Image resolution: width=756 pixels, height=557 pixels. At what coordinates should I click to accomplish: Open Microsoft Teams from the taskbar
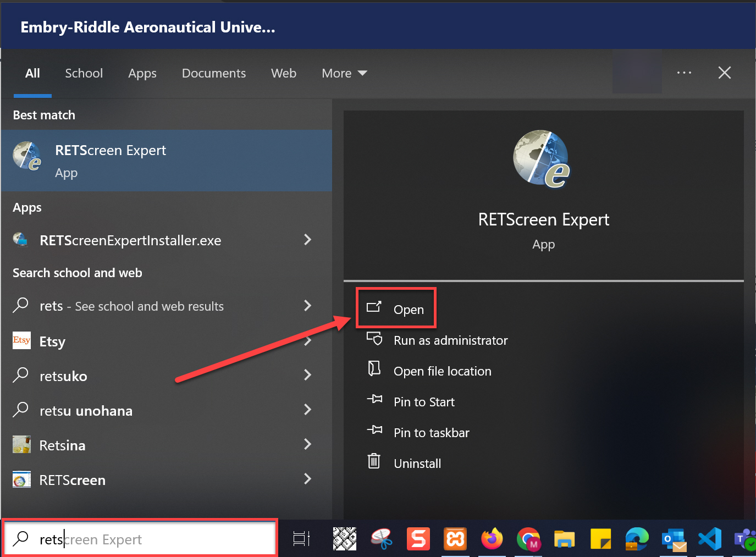pos(745,539)
